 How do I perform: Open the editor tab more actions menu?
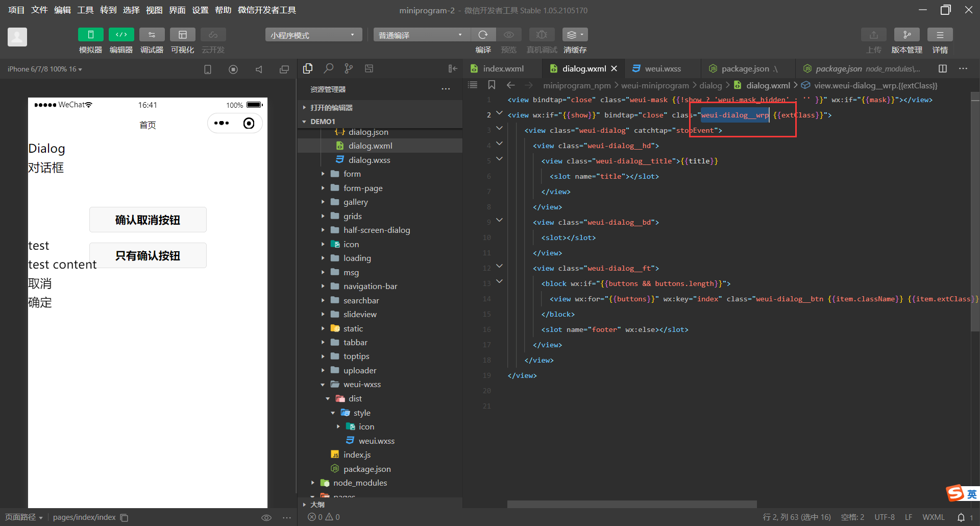[x=963, y=68]
